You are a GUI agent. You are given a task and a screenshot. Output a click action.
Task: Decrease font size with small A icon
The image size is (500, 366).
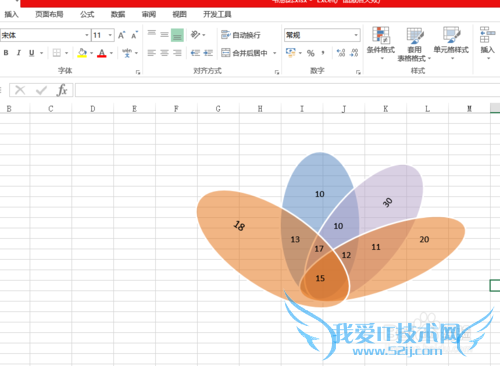(x=134, y=35)
